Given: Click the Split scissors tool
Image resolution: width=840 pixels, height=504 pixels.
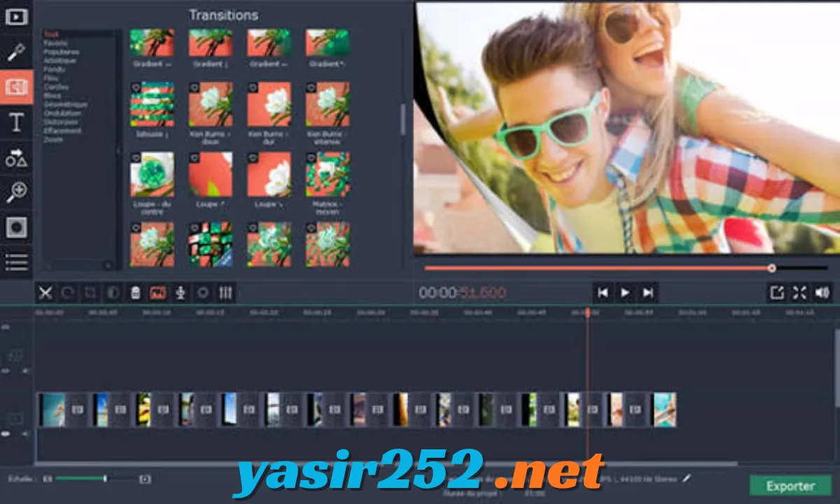Looking at the screenshot, I should pos(45,293).
